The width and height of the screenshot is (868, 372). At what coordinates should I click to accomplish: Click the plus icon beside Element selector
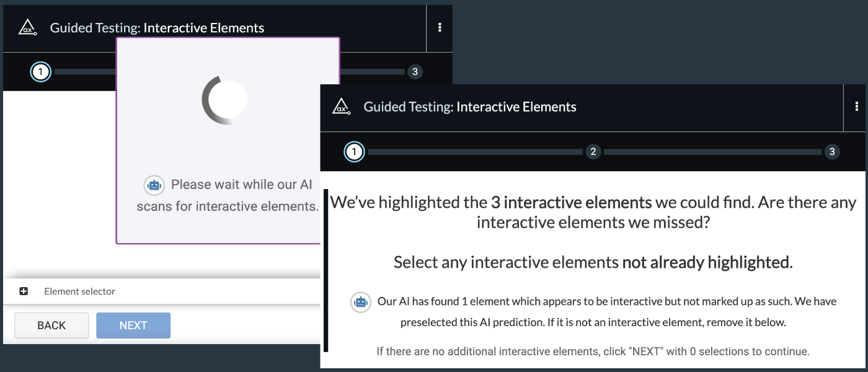[x=22, y=291]
